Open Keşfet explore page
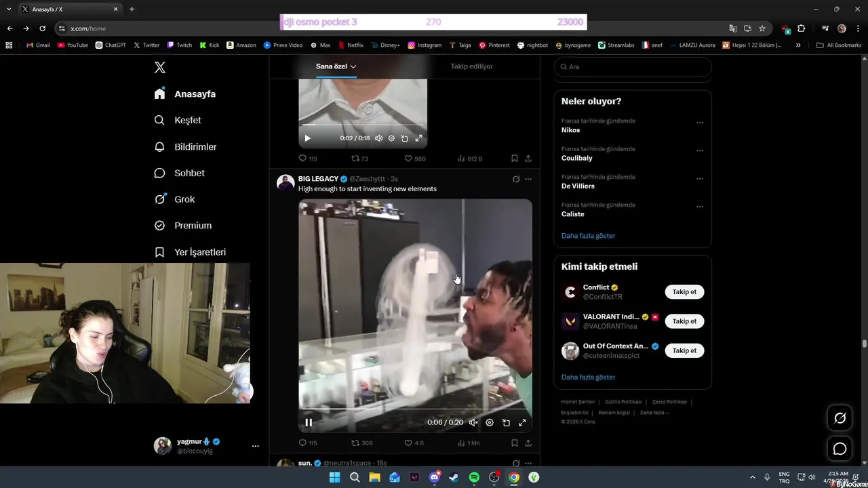Screen dimensions: 868x488 pos(178,120)
